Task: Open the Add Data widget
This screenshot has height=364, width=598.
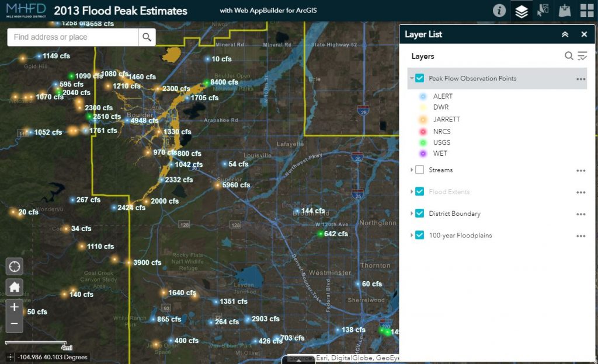Action: point(565,10)
